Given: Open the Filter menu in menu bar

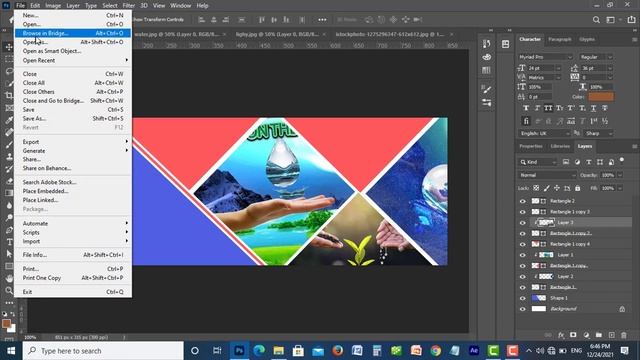Looking at the screenshot, I should click(129, 6).
